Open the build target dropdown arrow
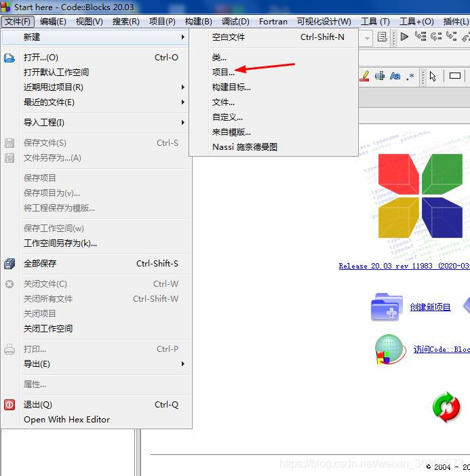470x476 pixels. coord(367,38)
